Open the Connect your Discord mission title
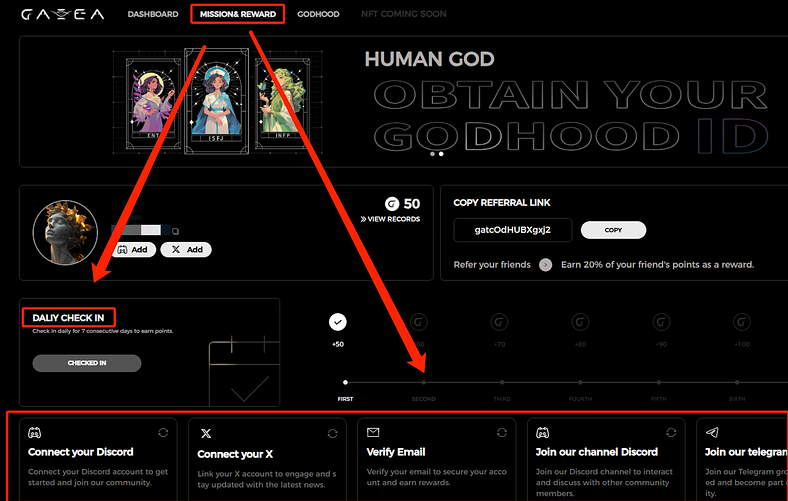The image size is (788, 501). point(81,452)
